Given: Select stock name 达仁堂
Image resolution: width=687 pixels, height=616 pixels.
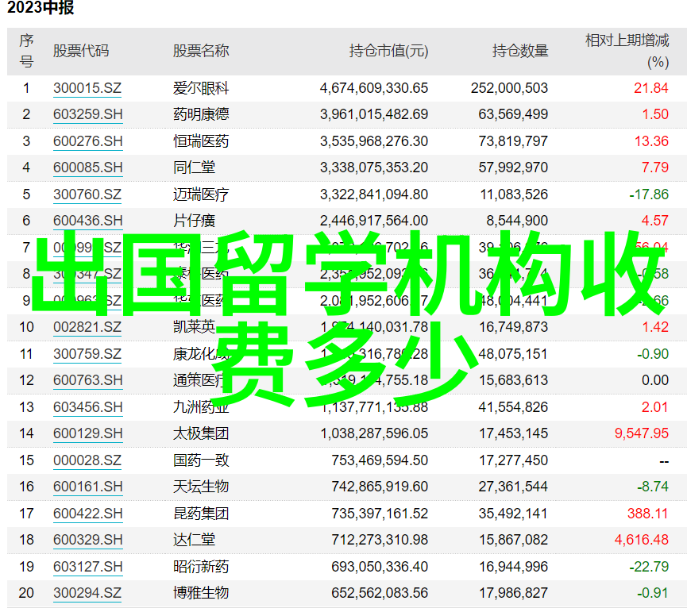Looking at the screenshot, I should [194, 540].
